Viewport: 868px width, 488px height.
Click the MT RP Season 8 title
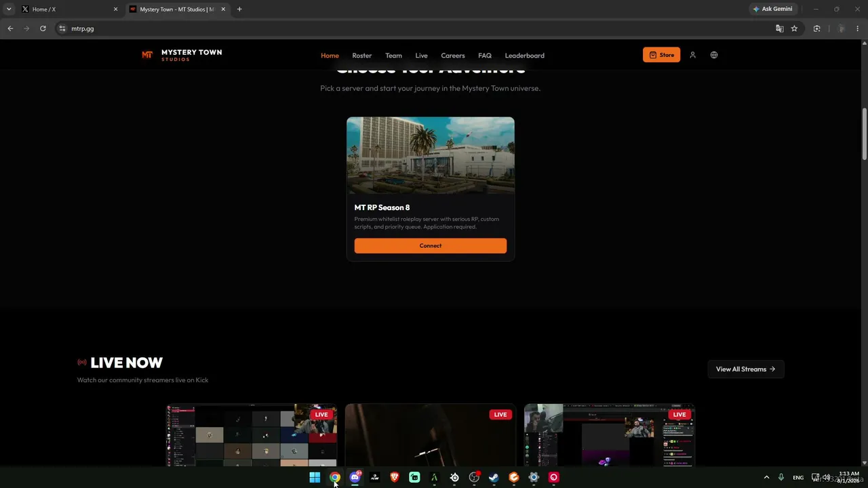tap(382, 207)
